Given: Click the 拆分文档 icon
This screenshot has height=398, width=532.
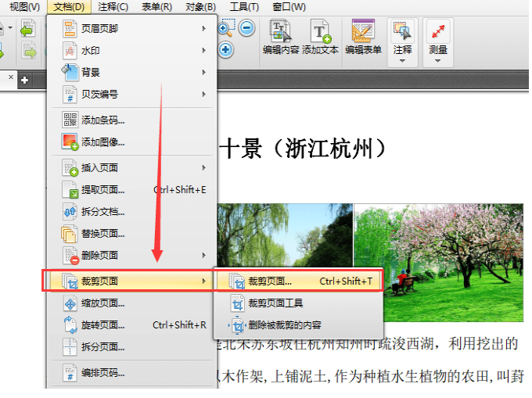Looking at the screenshot, I should click(x=70, y=212).
